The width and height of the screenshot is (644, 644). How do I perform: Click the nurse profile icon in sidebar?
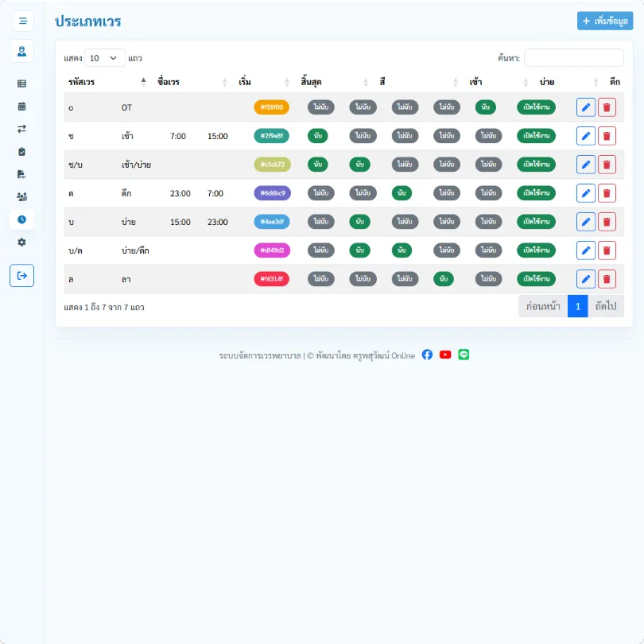click(21, 52)
